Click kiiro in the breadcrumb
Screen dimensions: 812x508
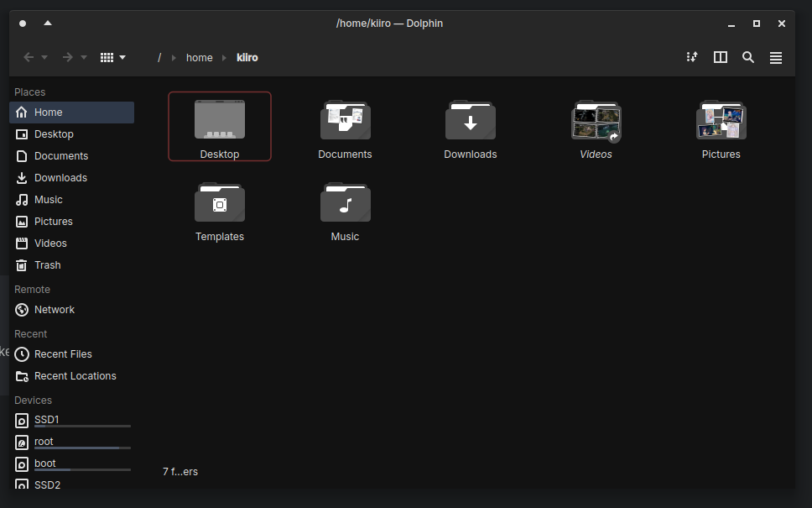pyautogui.click(x=247, y=58)
